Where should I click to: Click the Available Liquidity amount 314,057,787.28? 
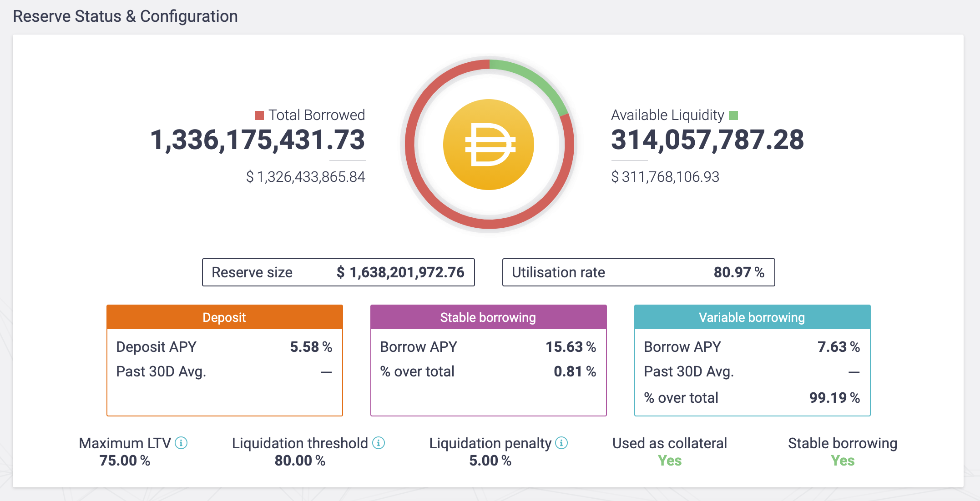click(x=707, y=140)
